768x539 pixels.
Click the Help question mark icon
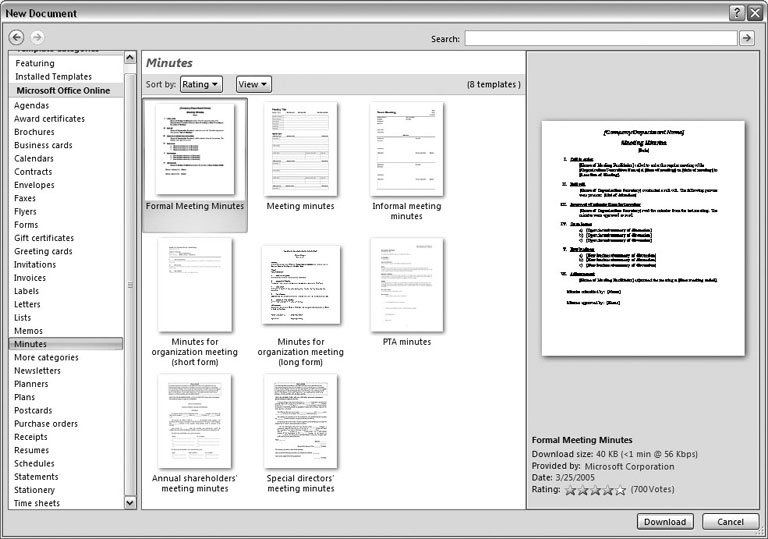[x=736, y=11]
